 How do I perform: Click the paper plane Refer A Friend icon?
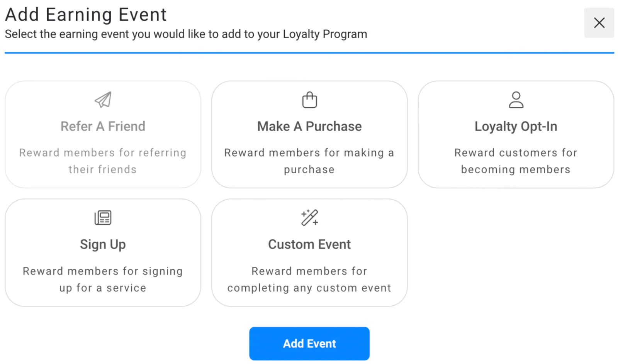pyautogui.click(x=103, y=100)
